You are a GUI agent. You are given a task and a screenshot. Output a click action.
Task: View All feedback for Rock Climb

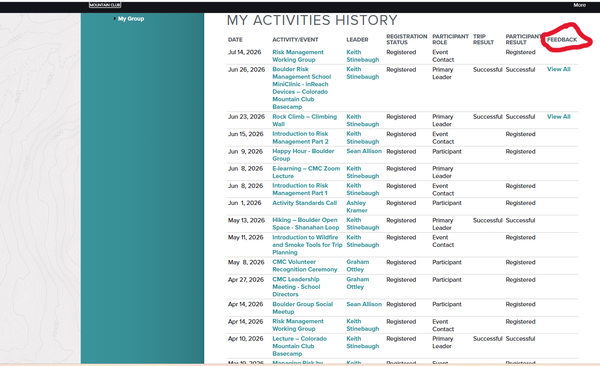tap(559, 117)
